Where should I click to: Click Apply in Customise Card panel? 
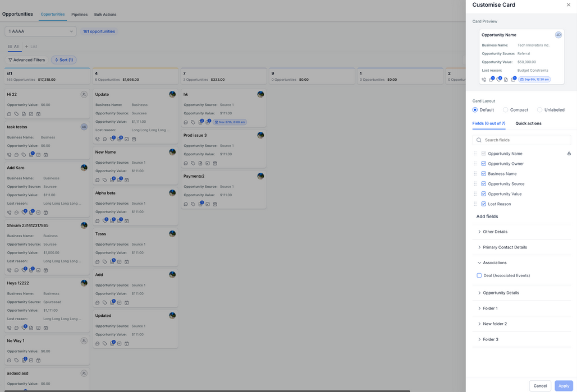click(564, 386)
